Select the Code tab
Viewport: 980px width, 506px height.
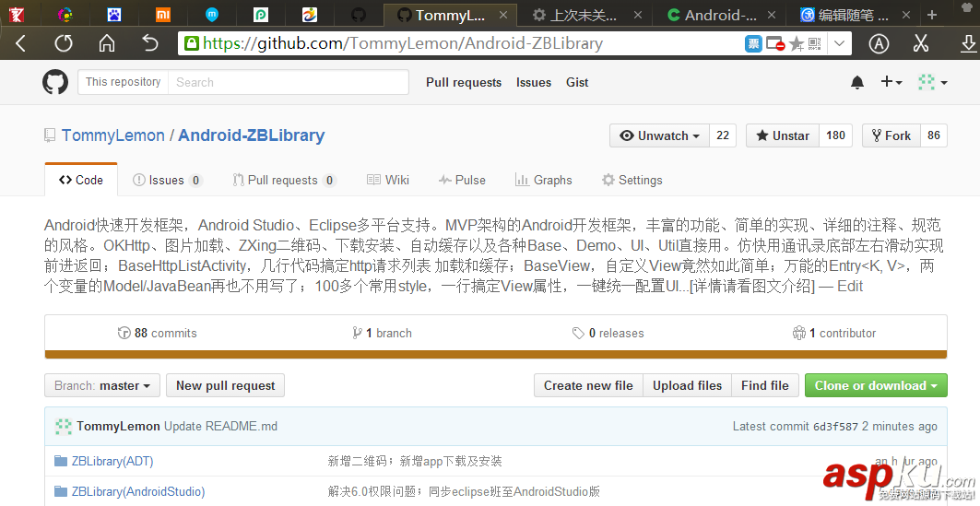[81, 180]
